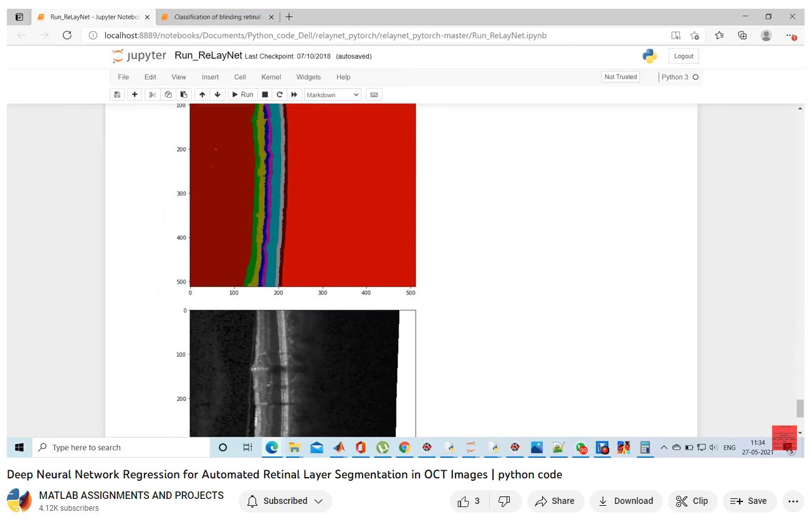Open the MATLAB ASSIGNMENTS AND PROJECTS channel link
The height and width of the screenshot is (522, 812).
coord(131,495)
